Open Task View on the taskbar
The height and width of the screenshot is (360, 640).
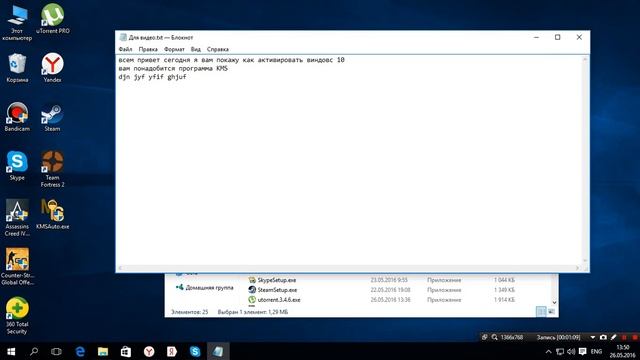(x=56, y=351)
